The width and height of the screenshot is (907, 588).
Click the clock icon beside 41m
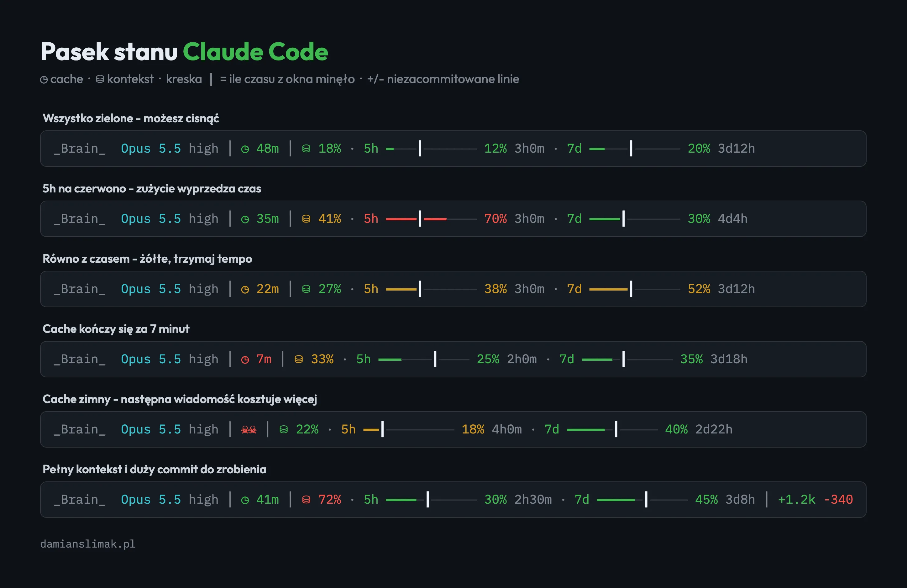(x=245, y=500)
